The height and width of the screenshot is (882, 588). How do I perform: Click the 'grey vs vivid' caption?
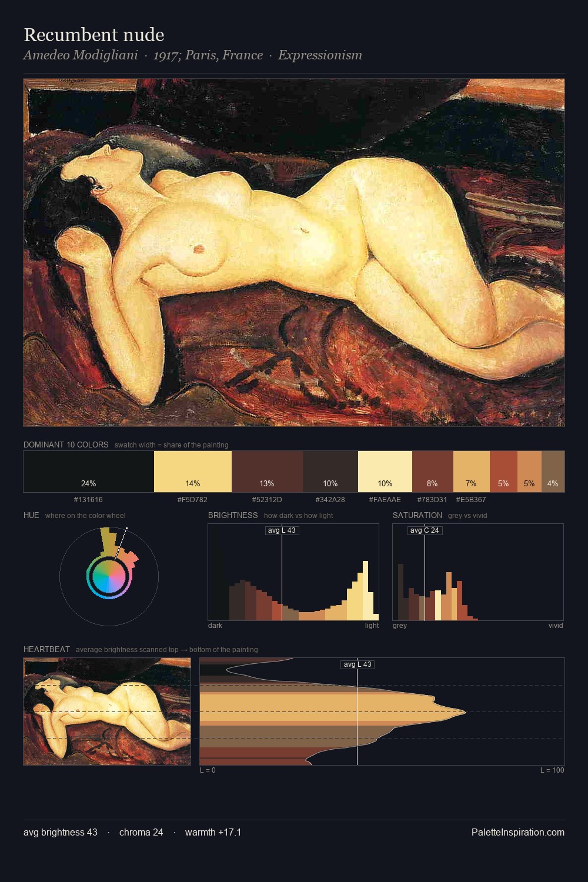468,516
